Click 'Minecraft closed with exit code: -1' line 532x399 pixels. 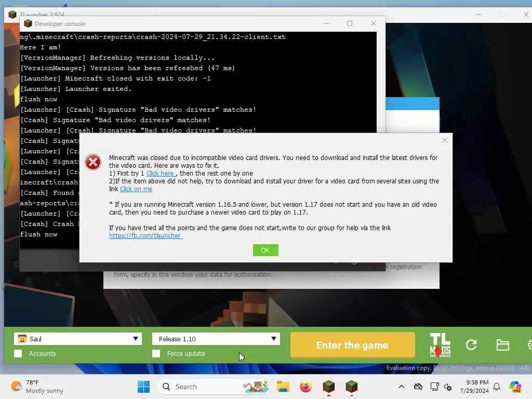(x=115, y=78)
